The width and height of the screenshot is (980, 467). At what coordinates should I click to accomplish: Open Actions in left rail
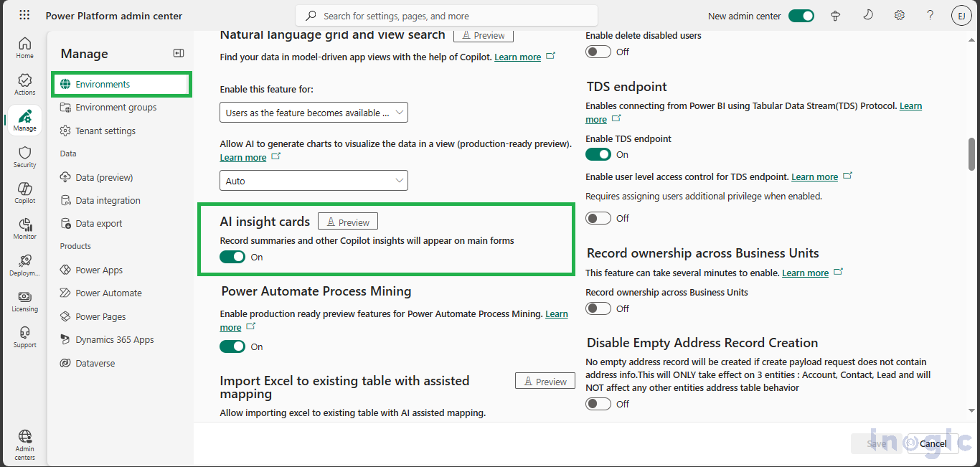click(x=24, y=84)
